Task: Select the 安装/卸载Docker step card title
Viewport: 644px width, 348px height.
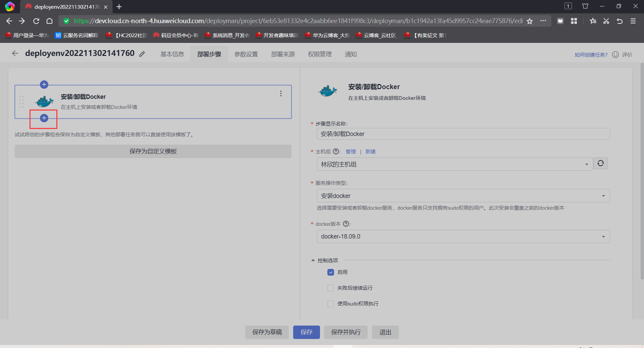Action: pyautogui.click(x=83, y=97)
